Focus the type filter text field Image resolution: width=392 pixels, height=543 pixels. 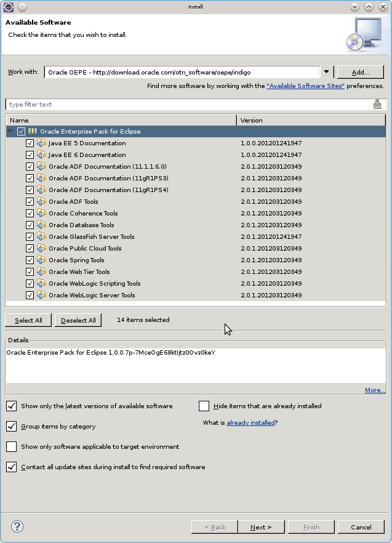[x=189, y=104]
